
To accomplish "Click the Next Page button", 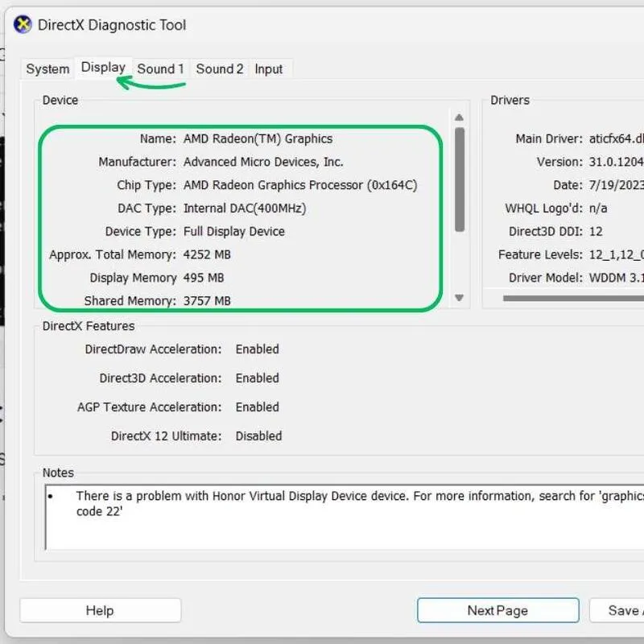I will click(497, 610).
